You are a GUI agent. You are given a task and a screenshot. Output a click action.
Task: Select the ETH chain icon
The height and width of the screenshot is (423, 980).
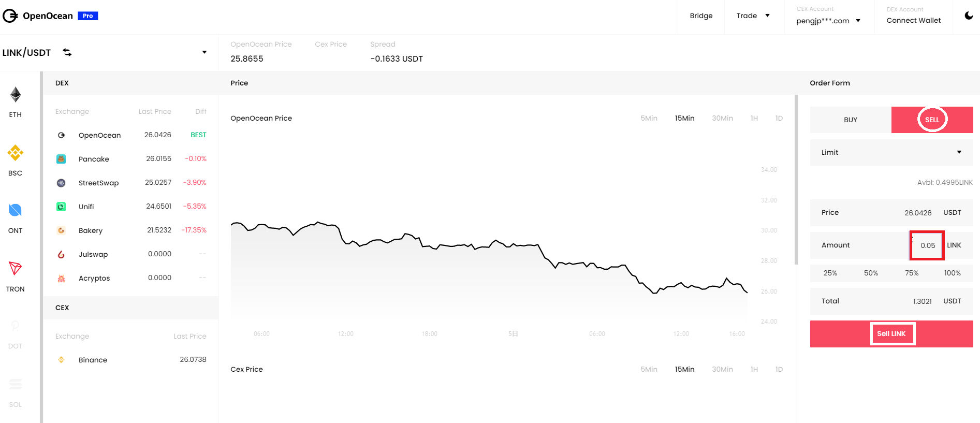pyautogui.click(x=16, y=95)
